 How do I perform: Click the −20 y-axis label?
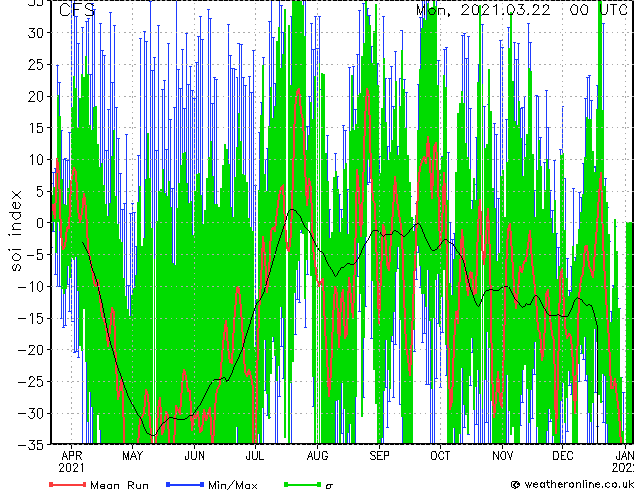tap(31, 349)
